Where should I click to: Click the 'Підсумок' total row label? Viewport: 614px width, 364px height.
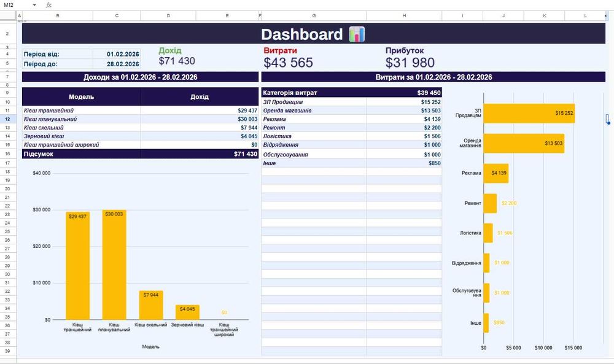click(x=82, y=154)
